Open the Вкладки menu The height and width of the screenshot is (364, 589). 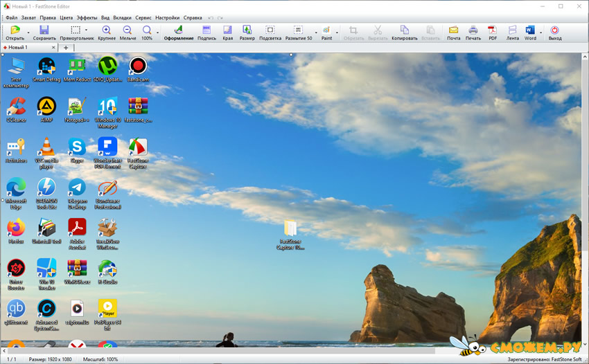click(x=123, y=17)
